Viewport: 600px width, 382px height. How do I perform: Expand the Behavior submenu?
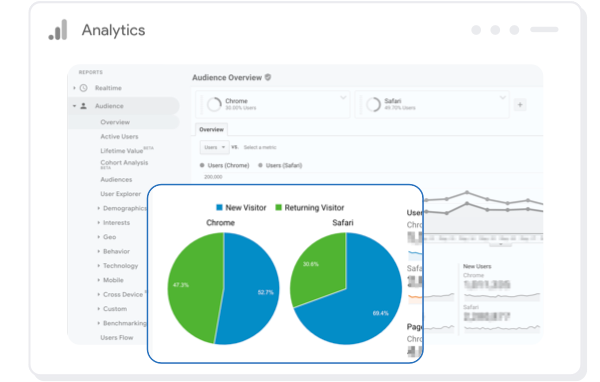98,251
